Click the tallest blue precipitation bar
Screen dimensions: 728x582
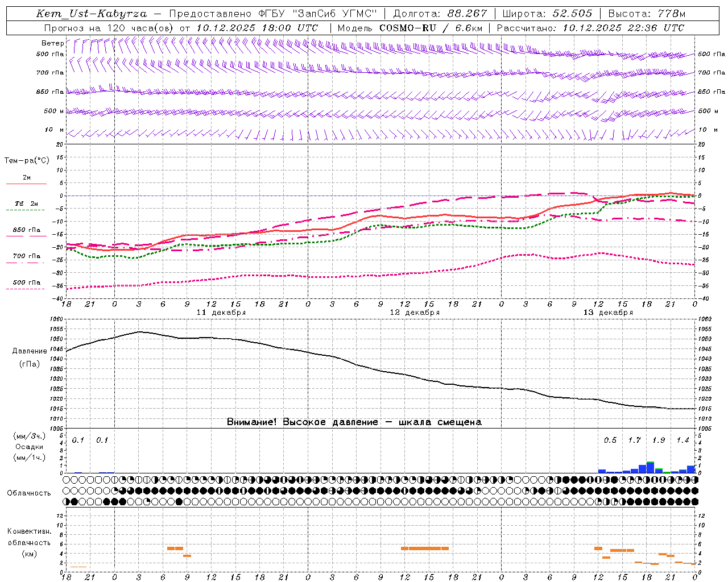tap(650, 467)
